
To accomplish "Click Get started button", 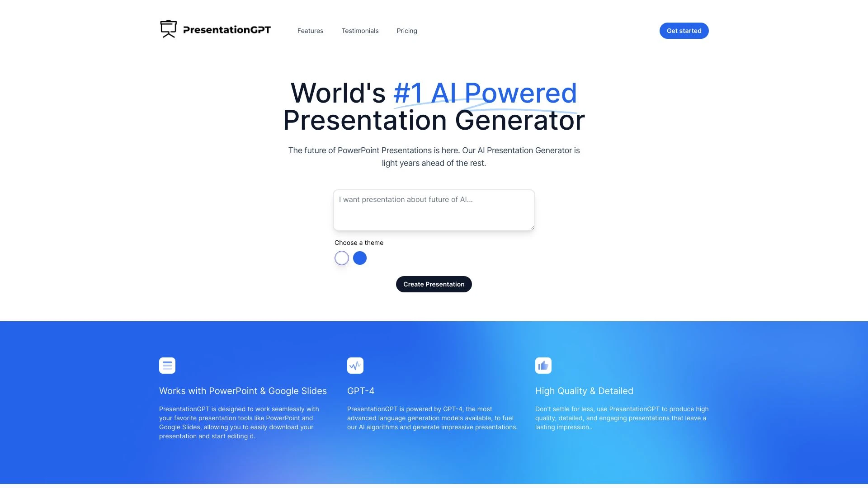I will pyautogui.click(x=684, y=30).
